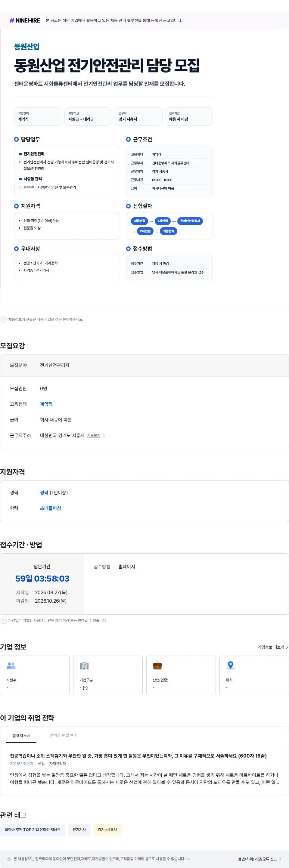Click the 경기>시흥시 tag
This screenshot has height=868, width=289.
pos(107,829)
